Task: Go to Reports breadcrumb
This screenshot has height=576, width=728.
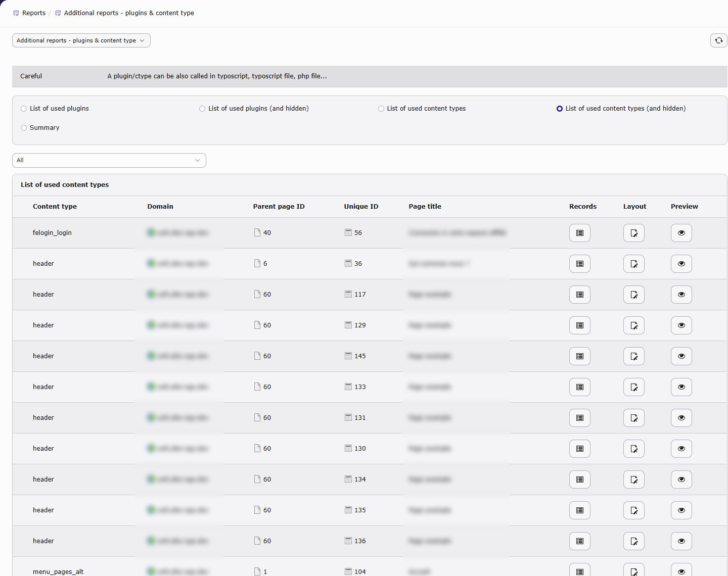Action: 29,13
